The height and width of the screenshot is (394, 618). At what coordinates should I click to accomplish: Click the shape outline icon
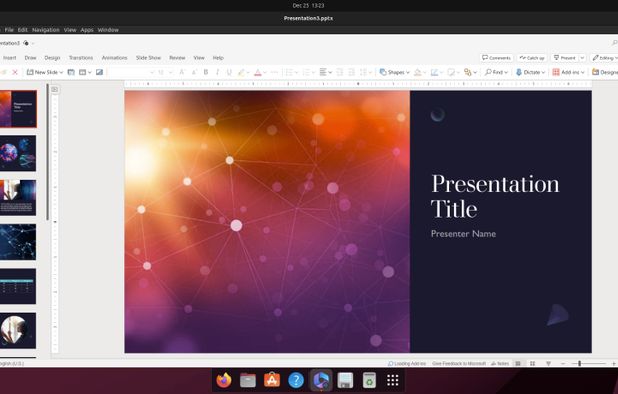click(434, 72)
